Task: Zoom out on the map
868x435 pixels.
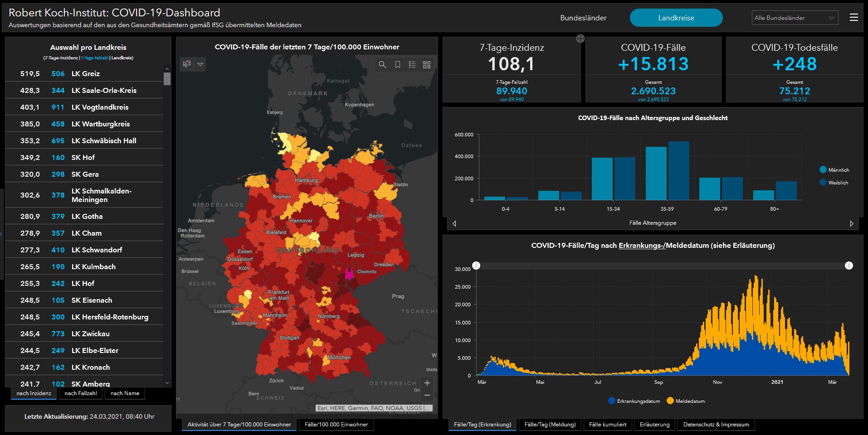Action: (427, 396)
